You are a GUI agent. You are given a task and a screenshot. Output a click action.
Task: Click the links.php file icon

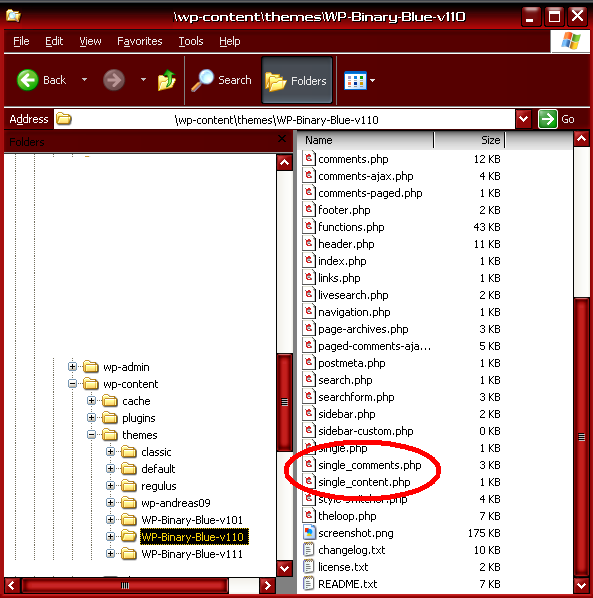[x=309, y=277]
